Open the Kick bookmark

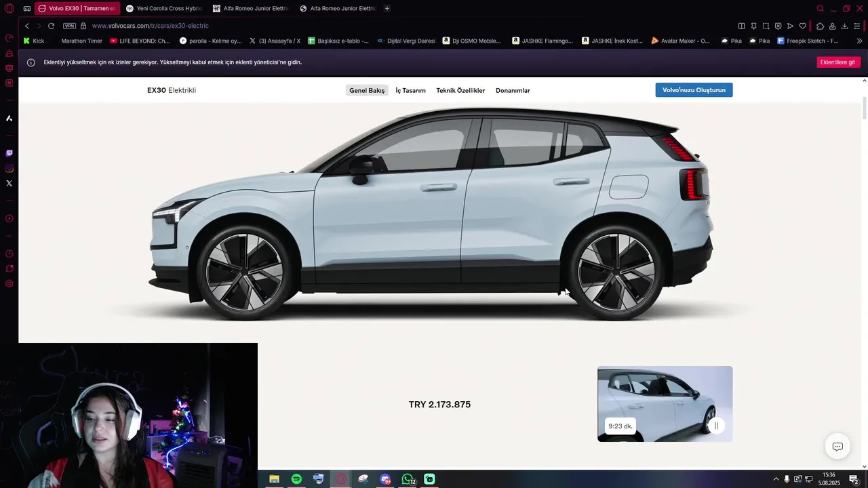pos(33,41)
